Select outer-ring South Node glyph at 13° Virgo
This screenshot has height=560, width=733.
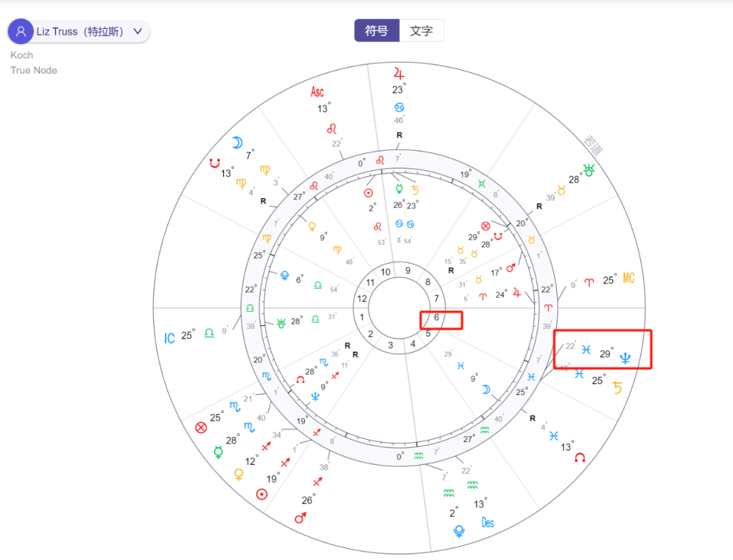(x=214, y=163)
